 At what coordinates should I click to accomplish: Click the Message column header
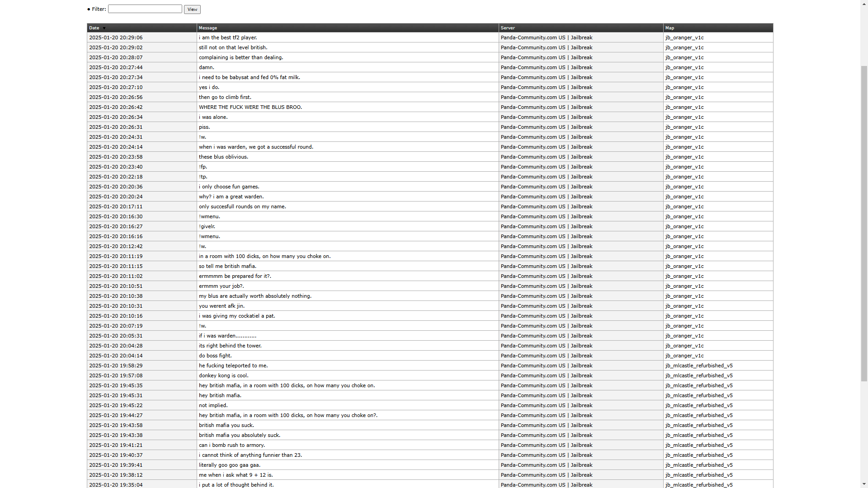click(x=208, y=28)
